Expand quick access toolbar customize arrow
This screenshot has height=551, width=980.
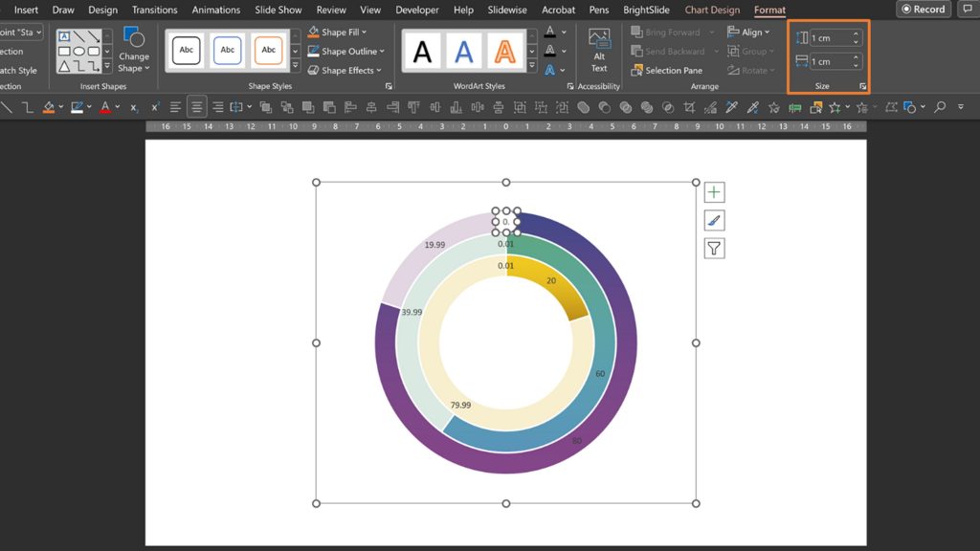[961, 107]
